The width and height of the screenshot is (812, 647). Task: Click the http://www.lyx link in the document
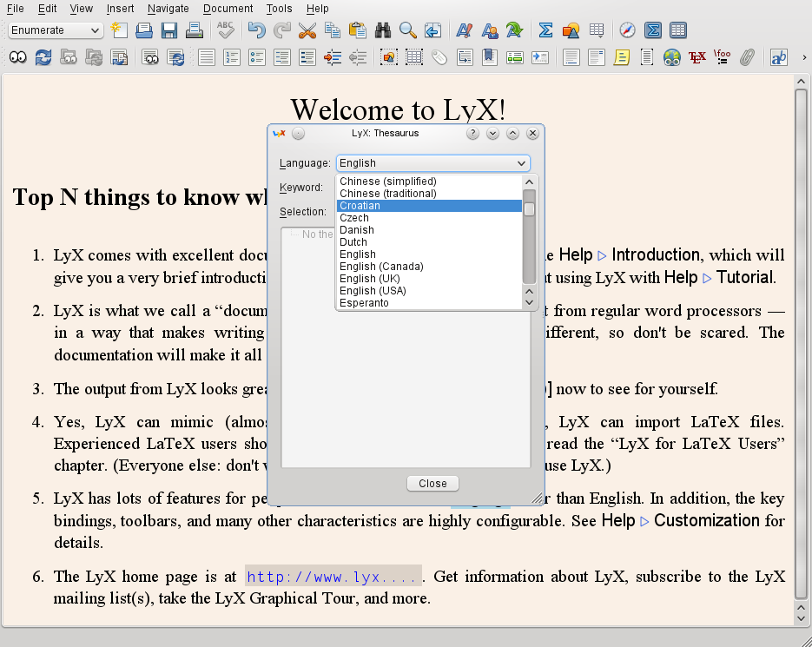click(333, 576)
